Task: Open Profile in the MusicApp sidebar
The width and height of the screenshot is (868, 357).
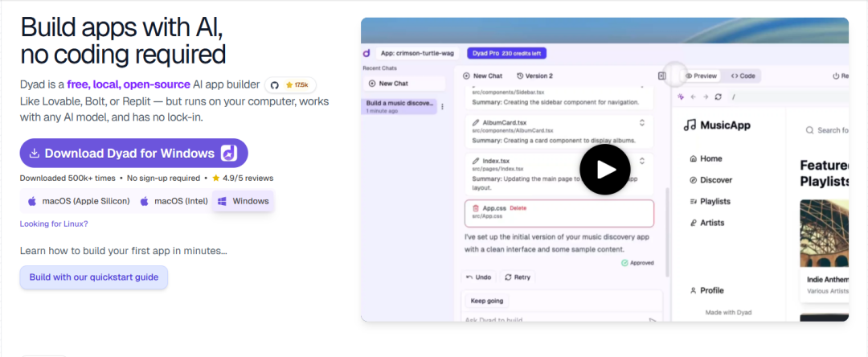Action: click(706, 290)
